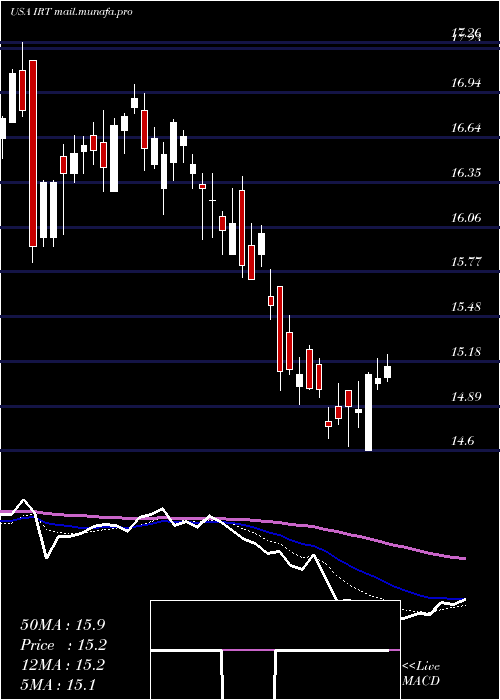Select the tall red candlestick near chart start
Screen dimensions: 500x700
tap(33, 153)
